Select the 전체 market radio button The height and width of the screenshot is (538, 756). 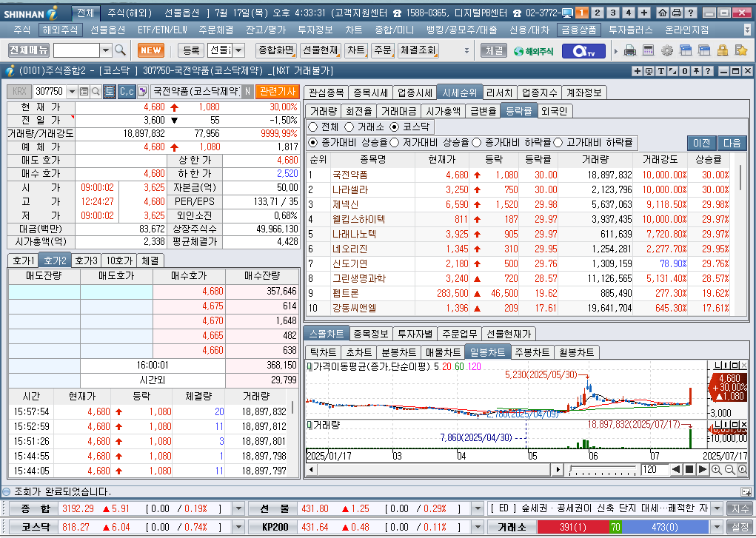tap(313, 127)
